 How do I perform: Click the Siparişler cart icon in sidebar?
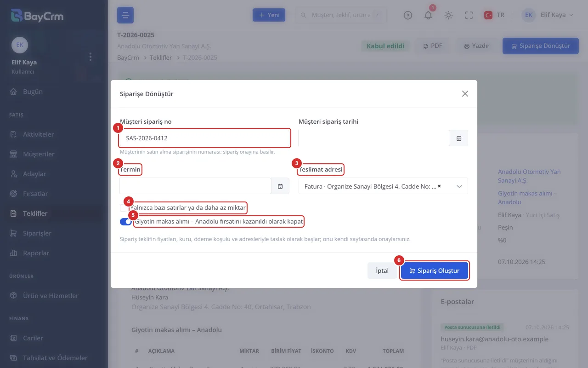(14, 233)
